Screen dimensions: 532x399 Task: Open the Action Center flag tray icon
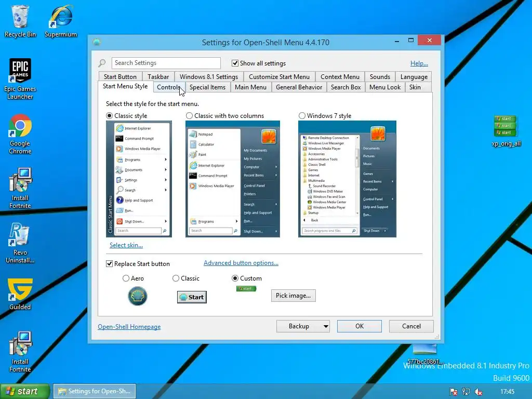tap(453, 392)
